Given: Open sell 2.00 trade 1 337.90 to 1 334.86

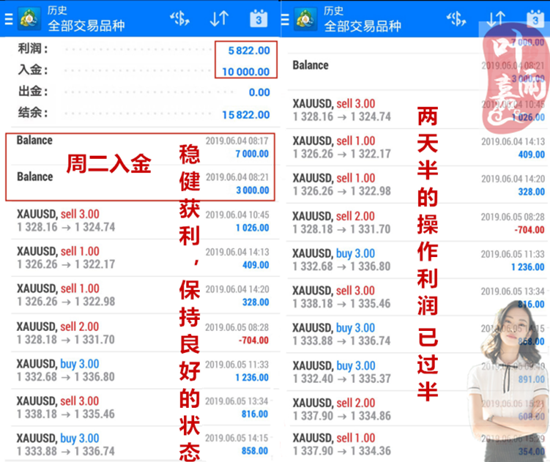Looking at the screenshot, I should [x=417, y=409].
